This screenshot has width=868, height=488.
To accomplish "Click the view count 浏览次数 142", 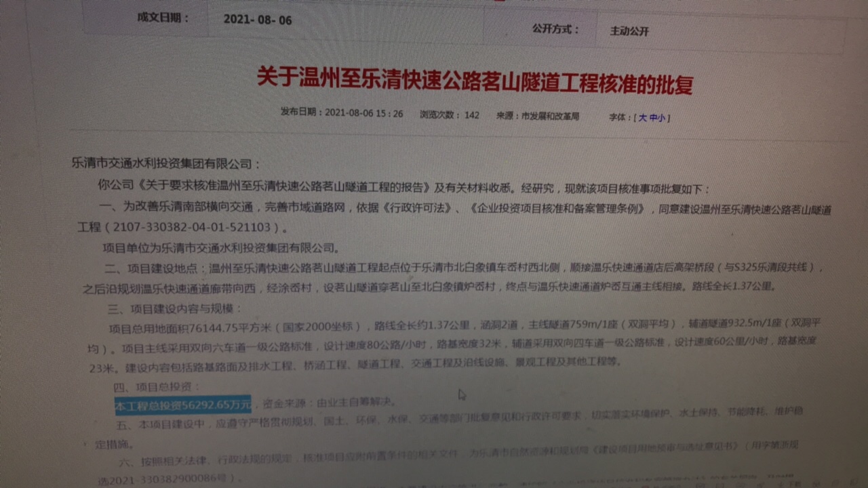I will click(x=450, y=115).
